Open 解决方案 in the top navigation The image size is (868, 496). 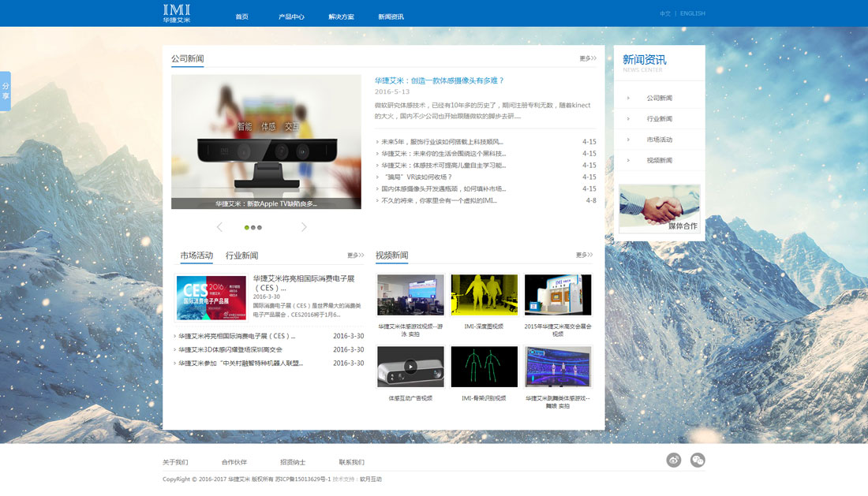tap(341, 17)
